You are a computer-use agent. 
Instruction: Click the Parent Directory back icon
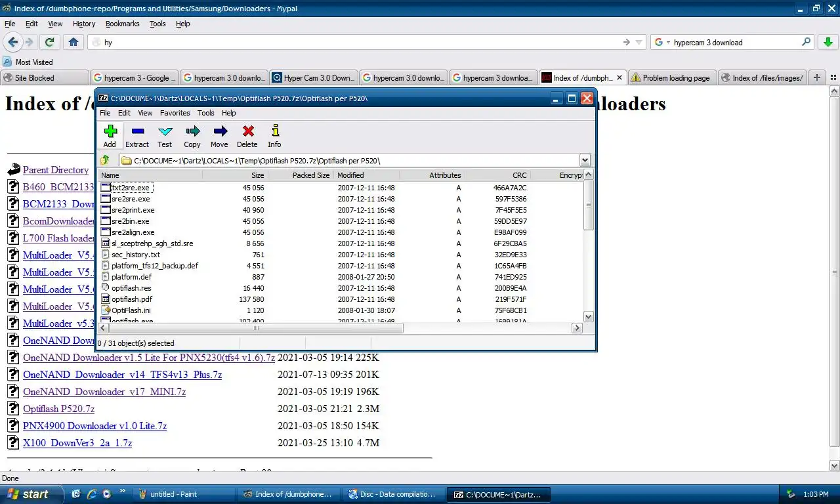click(x=14, y=170)
